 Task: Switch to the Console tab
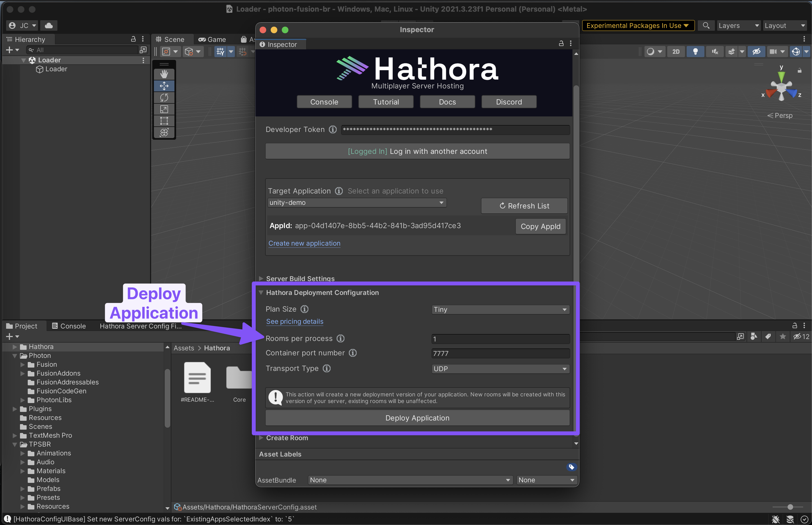click(69, 326)
